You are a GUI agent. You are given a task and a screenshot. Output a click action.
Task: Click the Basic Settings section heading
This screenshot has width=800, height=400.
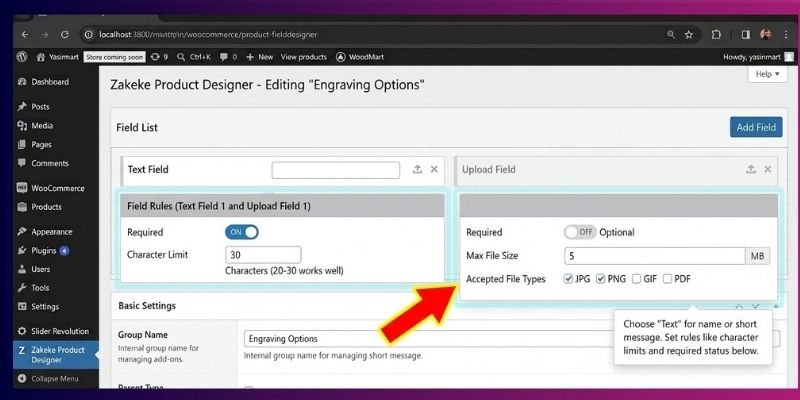[147, 306]
